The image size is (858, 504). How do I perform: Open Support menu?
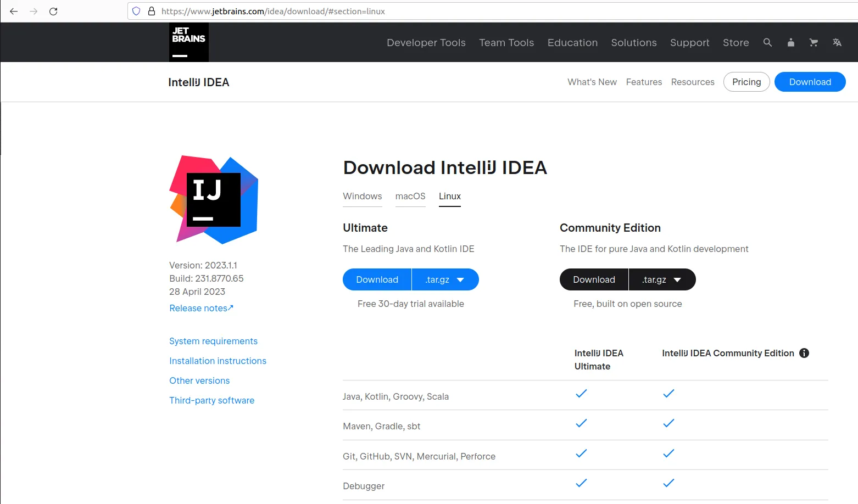[690, 43]
